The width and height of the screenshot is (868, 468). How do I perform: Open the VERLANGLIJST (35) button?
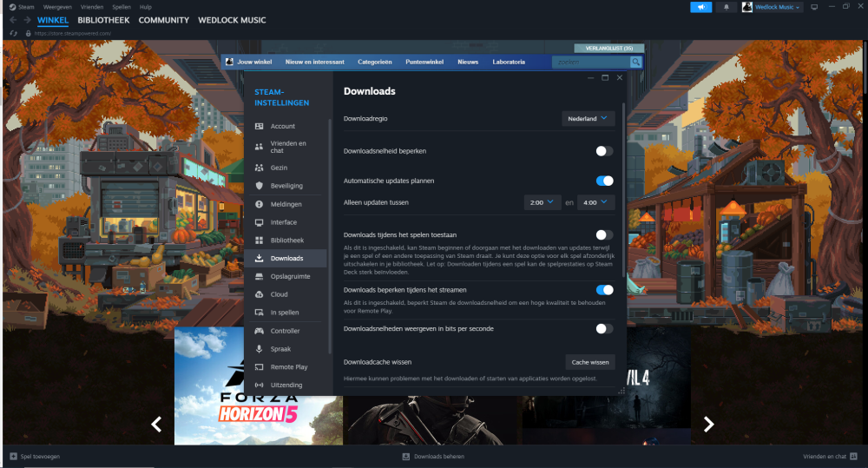609,48
